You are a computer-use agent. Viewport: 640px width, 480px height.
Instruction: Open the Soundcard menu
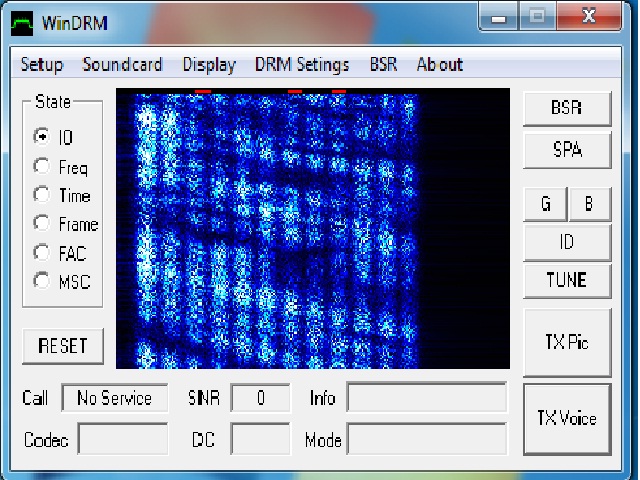click(122, 65)
